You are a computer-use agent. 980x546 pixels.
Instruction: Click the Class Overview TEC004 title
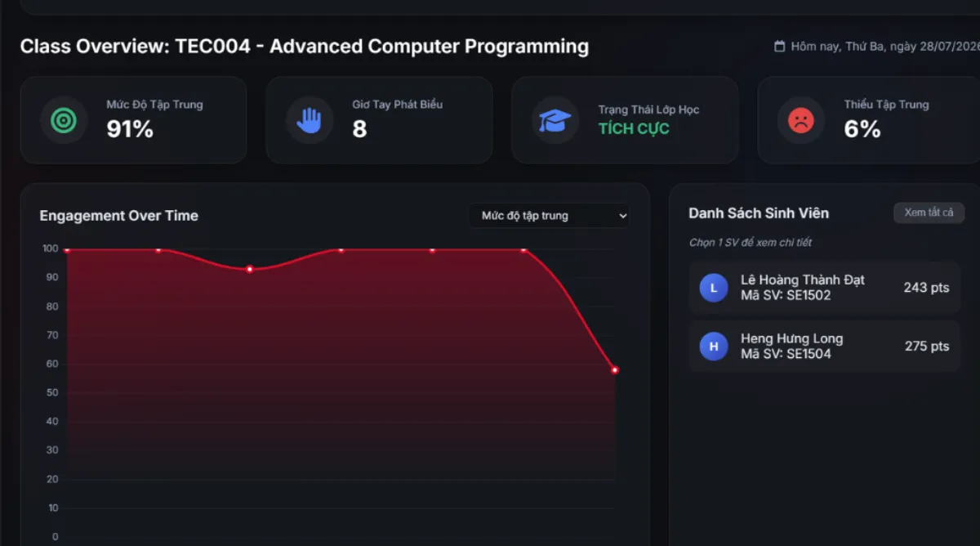click(x=305, y=47)
